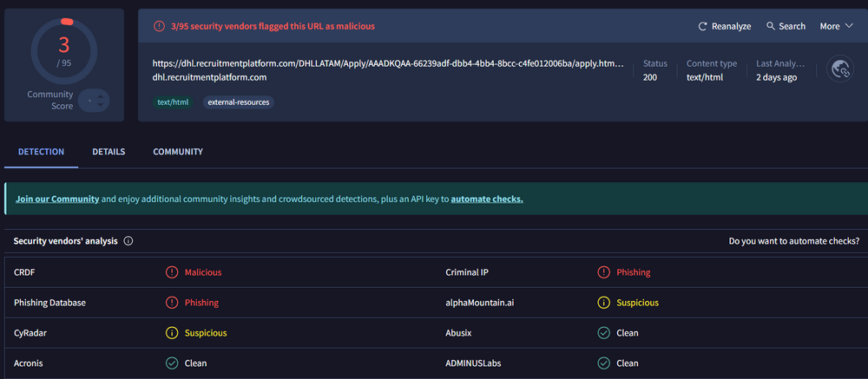Follow the automate checks link in banner

[x=486, y=199]
